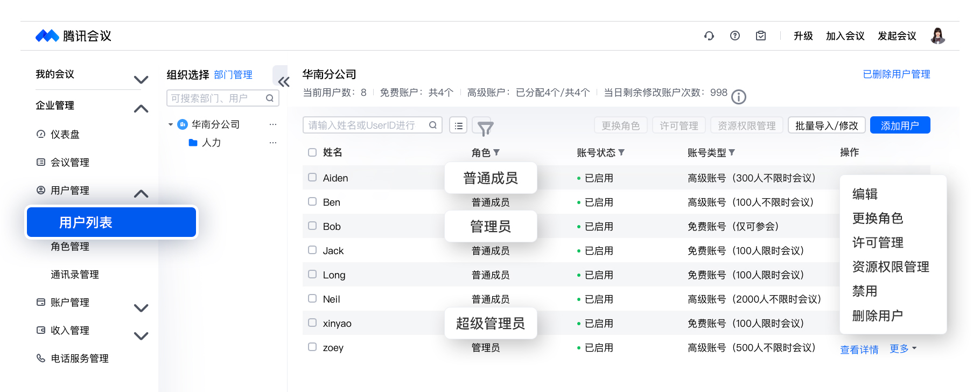Choose 许可管理 from the context menu
Image resolution: width=980 pixels, height=392 pixels.
point(878,242)
